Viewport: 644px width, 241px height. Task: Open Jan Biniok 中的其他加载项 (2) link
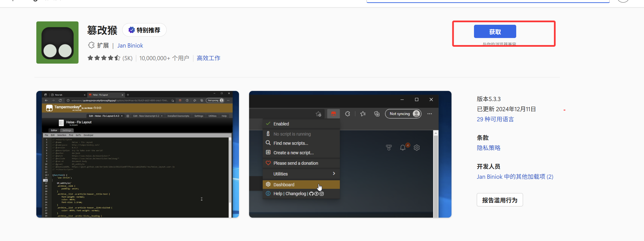(515, 177)
